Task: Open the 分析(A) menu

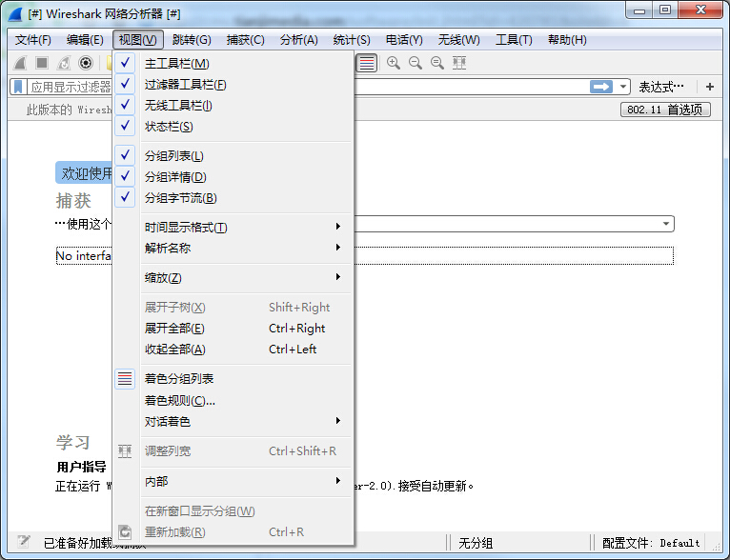Action: point(299,40)
